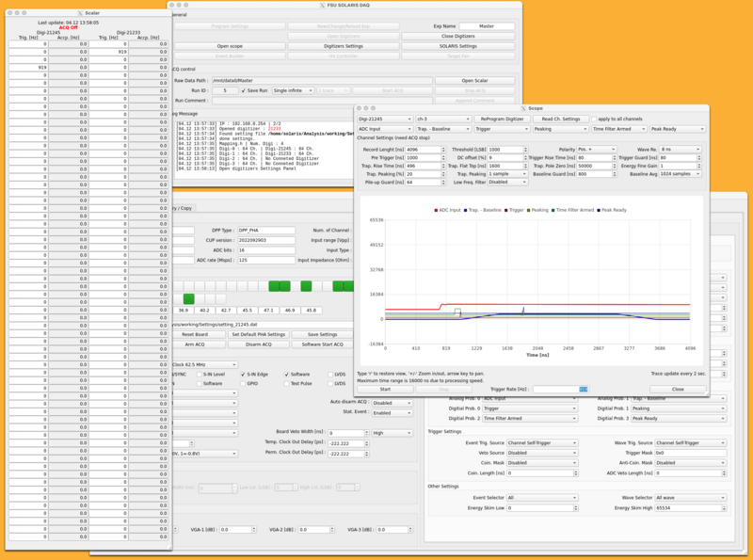This screenshot has width=753, height=560.
Task: Expand the Clock 62.5 MHz dropdown
Action: [x=204, y=364]
